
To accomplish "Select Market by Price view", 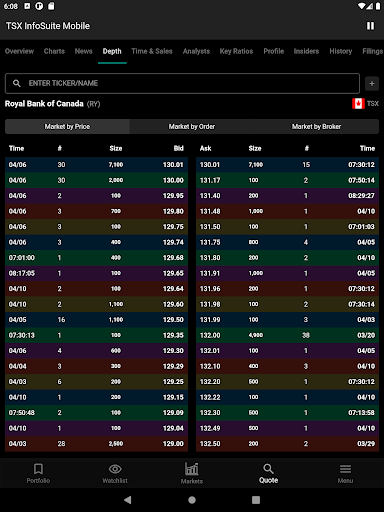I will tap(67, 127).
